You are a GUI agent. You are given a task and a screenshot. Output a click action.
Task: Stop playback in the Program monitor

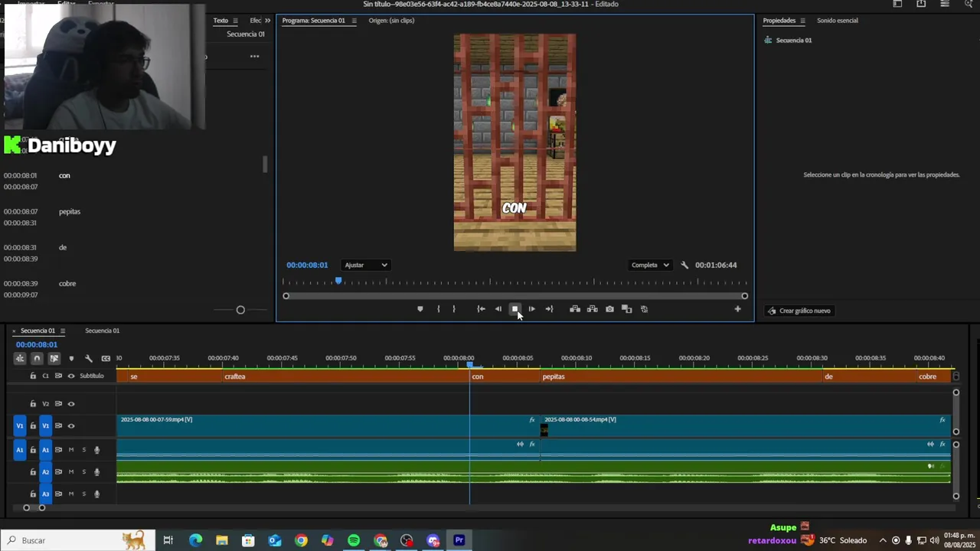point(514,309)
